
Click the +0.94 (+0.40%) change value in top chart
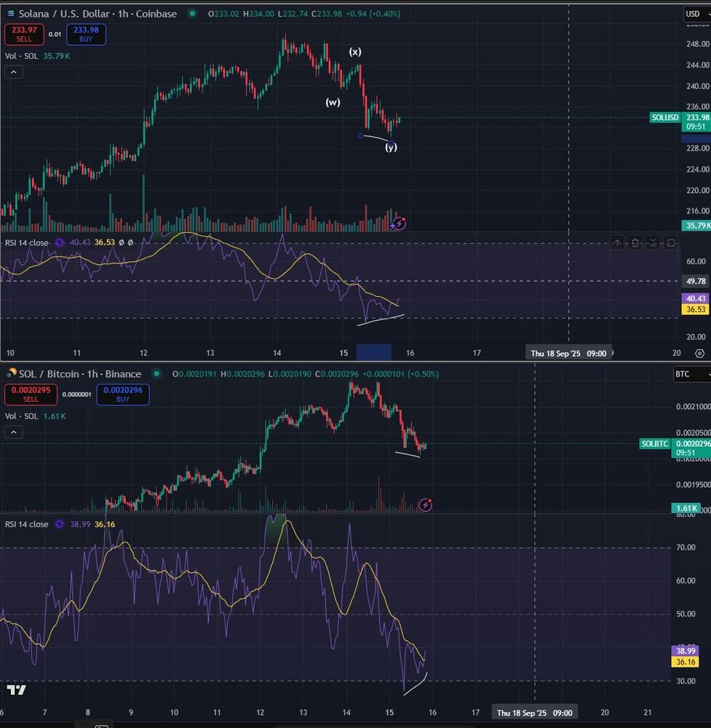pos(373,14)
